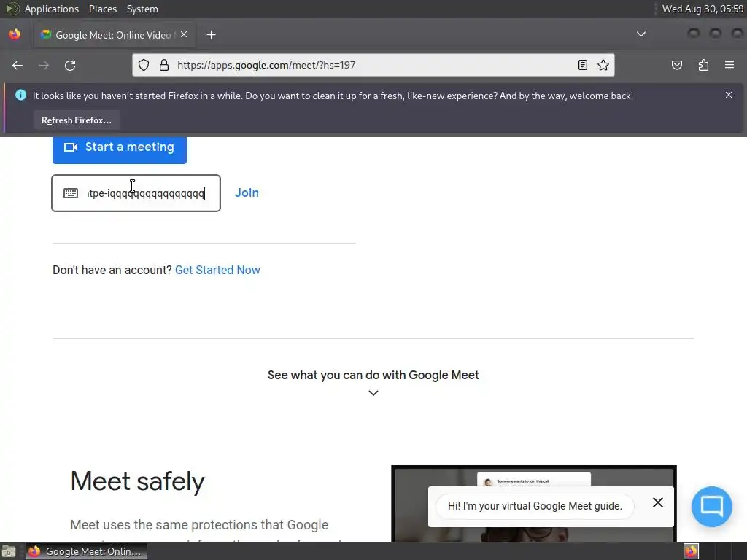The width and height of the screenshot is (747, 560).
Task: Show site security info via padlock
Action: click(x=164, y=65)
